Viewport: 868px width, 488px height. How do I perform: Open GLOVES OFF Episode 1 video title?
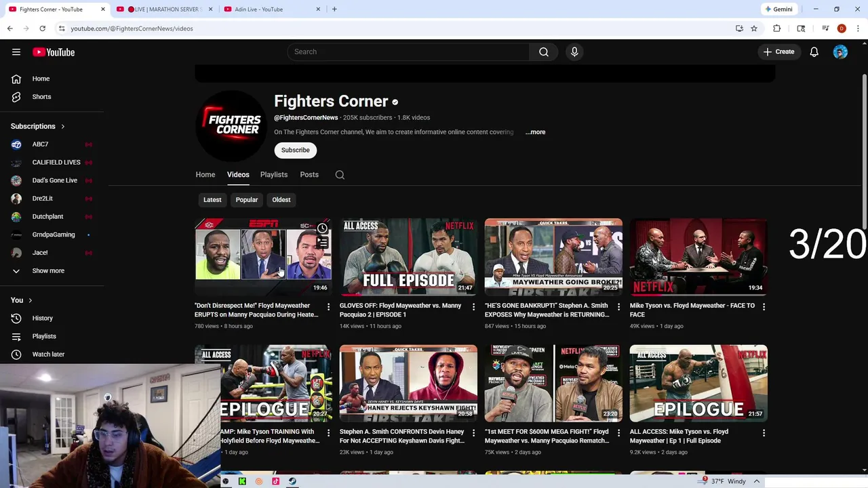401,310
